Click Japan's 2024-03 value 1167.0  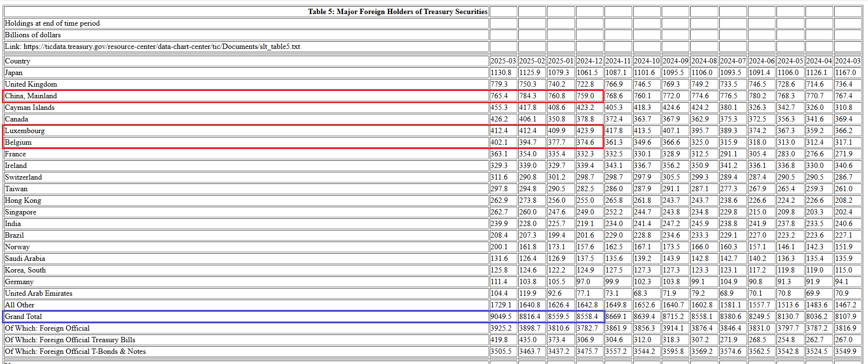[848, 73]
